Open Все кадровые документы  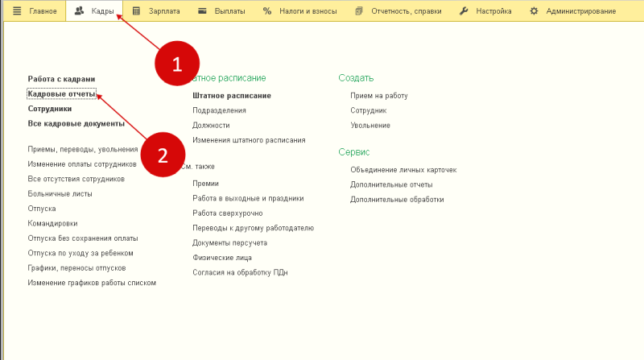point(76,124)
